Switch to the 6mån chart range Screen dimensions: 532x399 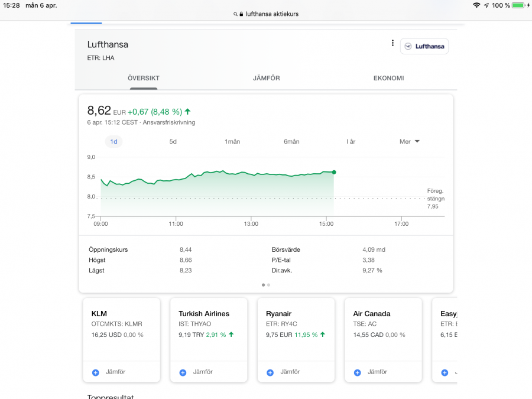291,142
